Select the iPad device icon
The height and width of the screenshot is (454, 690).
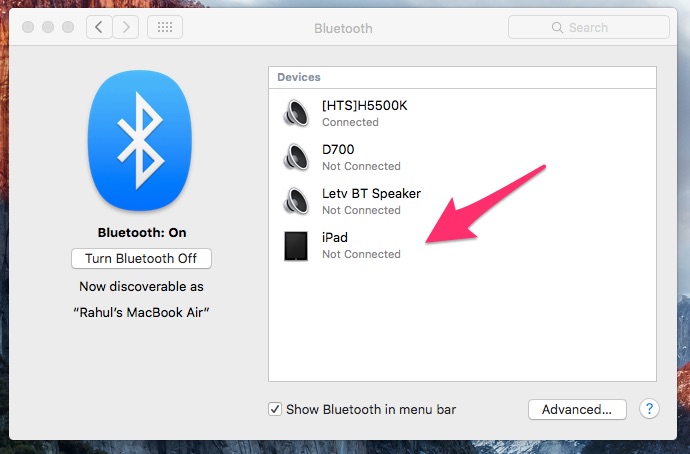coord(296,246)
